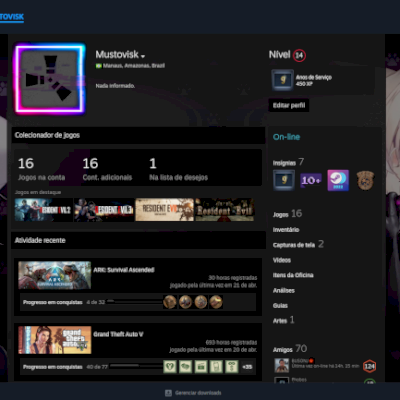Open the 10+ games badge icon
Viewport: 400px width, 400px height.
pyautogui.click(x=311, y=180)
